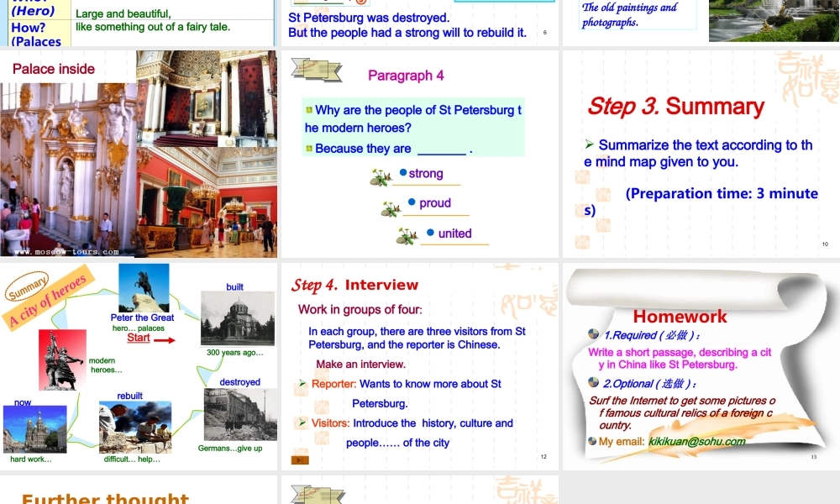Click the flower icon beside "proud"
Viewport: 840px width, 504px height.
click(x=391, y=208)
